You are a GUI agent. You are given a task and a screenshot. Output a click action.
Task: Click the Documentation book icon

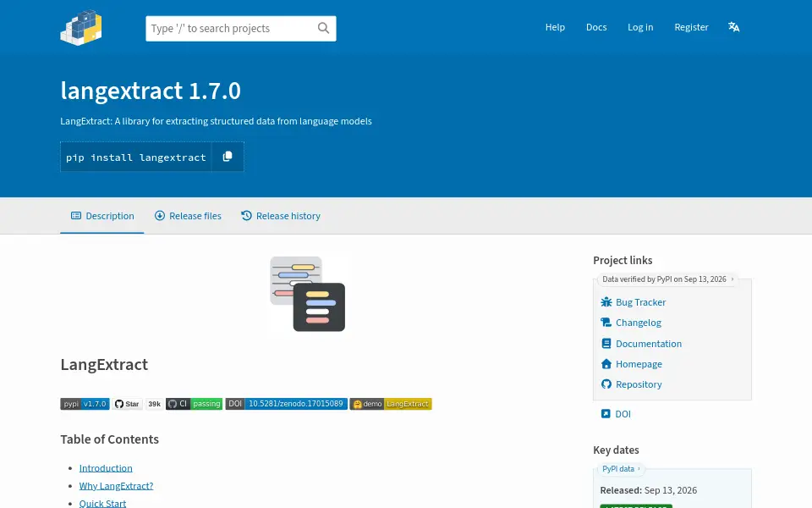pos(606,343)
